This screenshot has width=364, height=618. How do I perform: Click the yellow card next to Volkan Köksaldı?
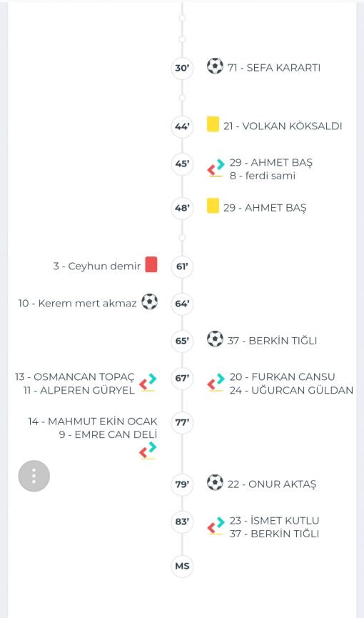[x=213, y=124]
